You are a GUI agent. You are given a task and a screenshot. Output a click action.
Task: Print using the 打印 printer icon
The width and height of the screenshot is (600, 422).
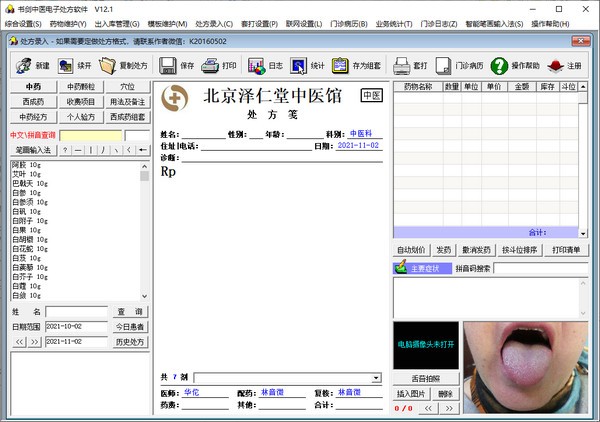point(209,65)
